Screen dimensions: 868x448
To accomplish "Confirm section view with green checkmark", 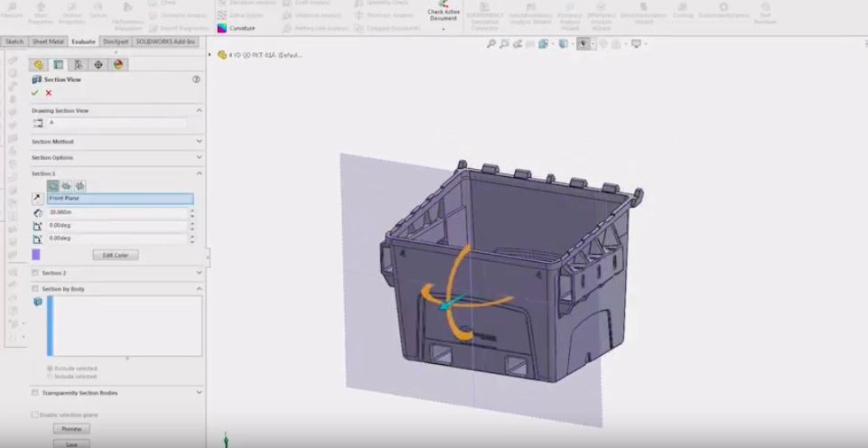I will click(x=35, y=93).
